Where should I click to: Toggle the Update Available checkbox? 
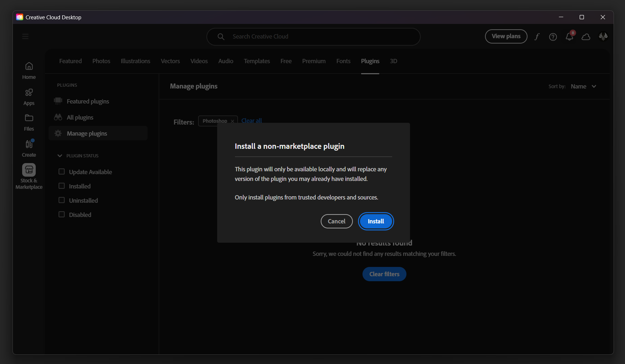tap(62, 172)
